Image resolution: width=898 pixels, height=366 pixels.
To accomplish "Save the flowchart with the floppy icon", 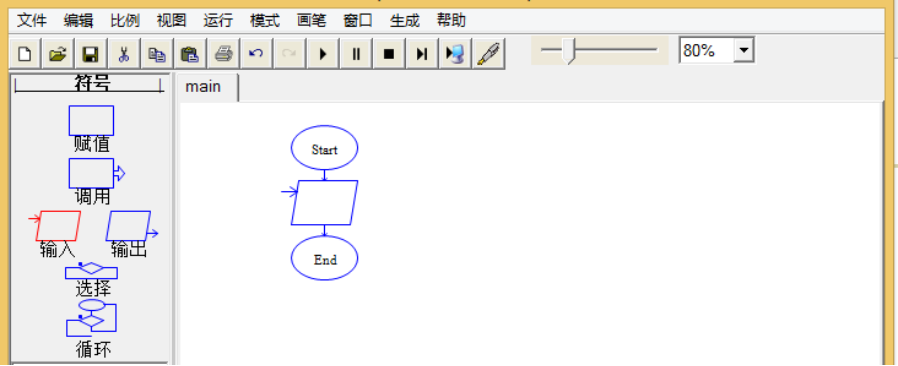I will tap(90, 54).
